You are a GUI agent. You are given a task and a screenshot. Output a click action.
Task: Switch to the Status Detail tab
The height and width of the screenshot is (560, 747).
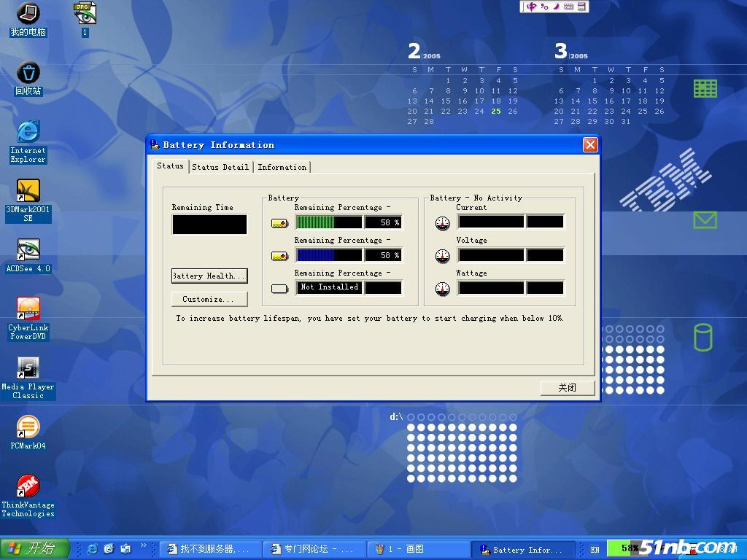pos(220,167)
